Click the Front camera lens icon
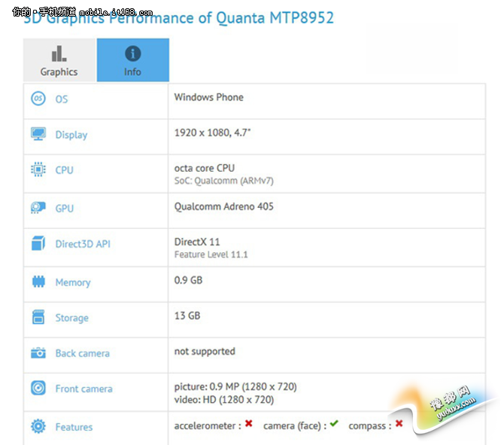The image size is (504, 445). [38, 389]
